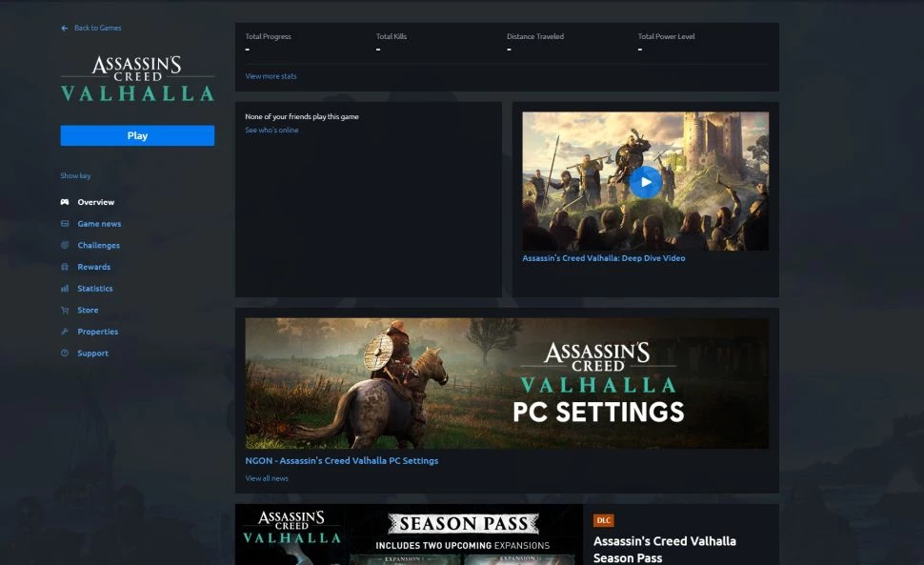Go to the Challenges section
The height and width of the screenshot is (565, 924).
98,246
